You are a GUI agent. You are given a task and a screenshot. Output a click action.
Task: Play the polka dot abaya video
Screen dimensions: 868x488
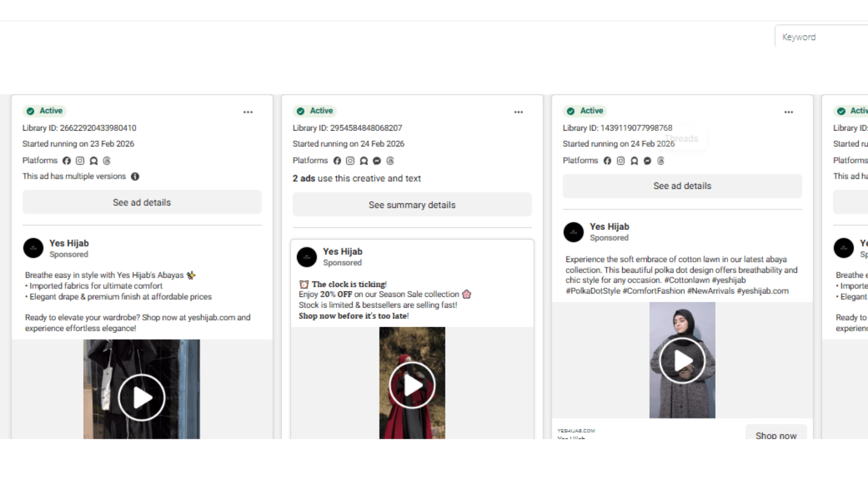(682, 361)
